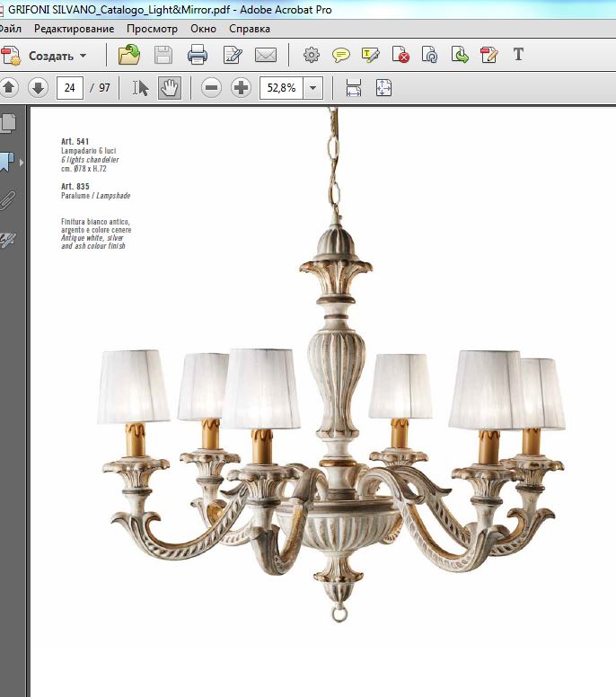Image resolution: width=616 pixels, height=697 pixels.
Task: Click the page number field showing 24
Action: tap(70, 87)
